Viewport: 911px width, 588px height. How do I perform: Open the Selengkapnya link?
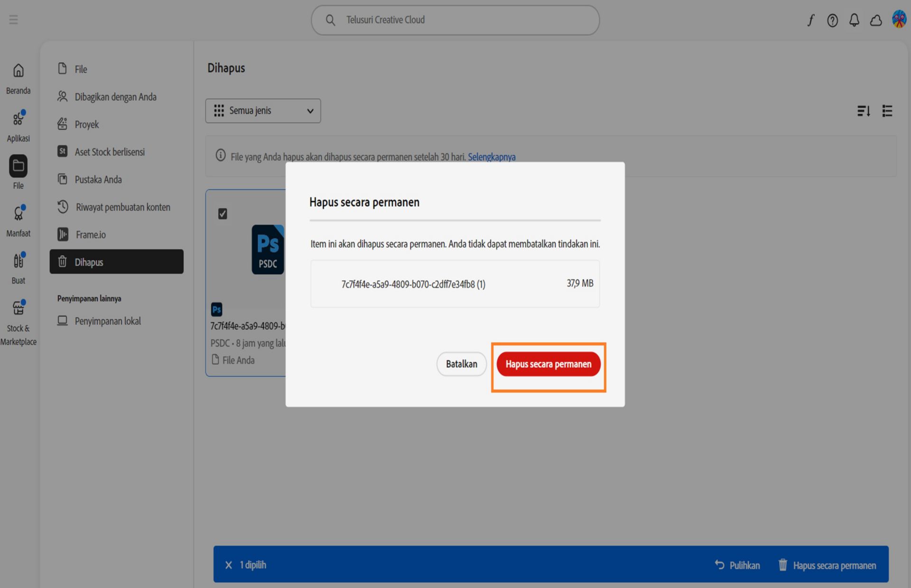(492, 157)
